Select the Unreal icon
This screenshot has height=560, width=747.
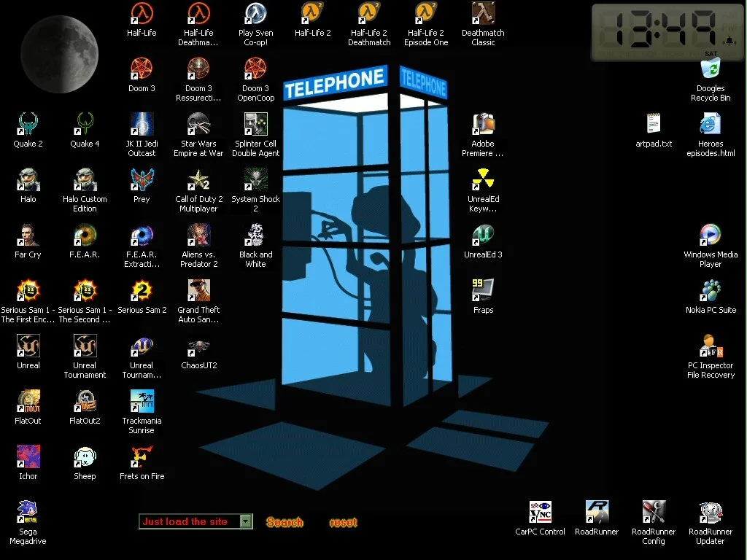coord(28,346)
